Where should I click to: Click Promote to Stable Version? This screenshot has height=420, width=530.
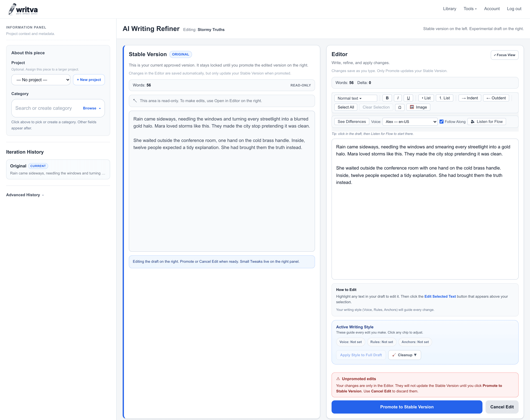(407, 407)
